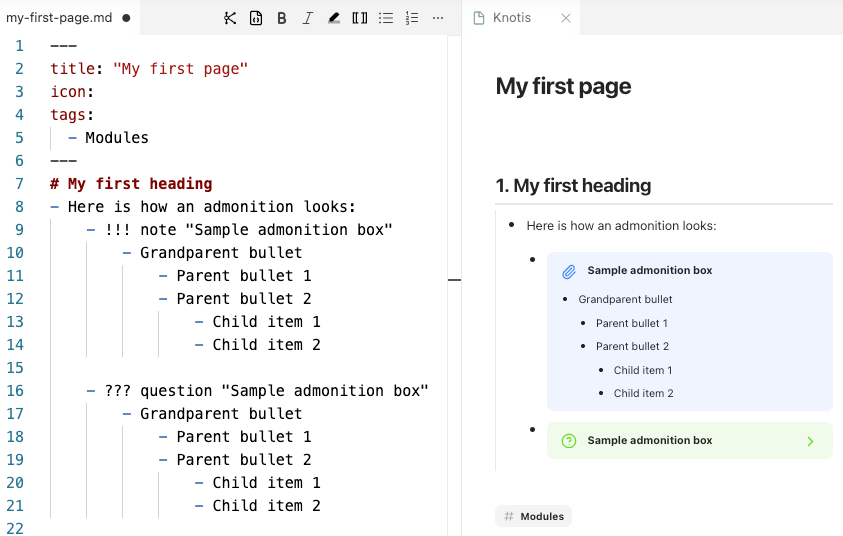
Task: Click line number 1 in the editor gutter
Action: [x=19, y=46]
